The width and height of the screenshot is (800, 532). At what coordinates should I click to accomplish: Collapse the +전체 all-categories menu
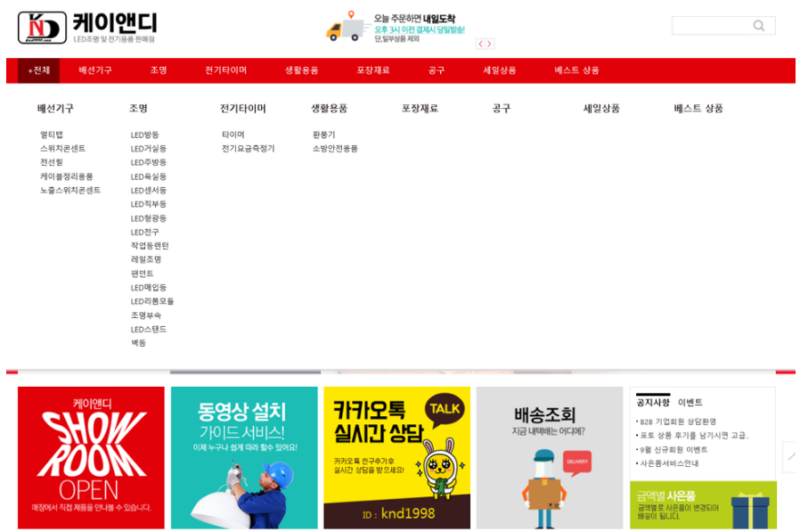(38, 70)
